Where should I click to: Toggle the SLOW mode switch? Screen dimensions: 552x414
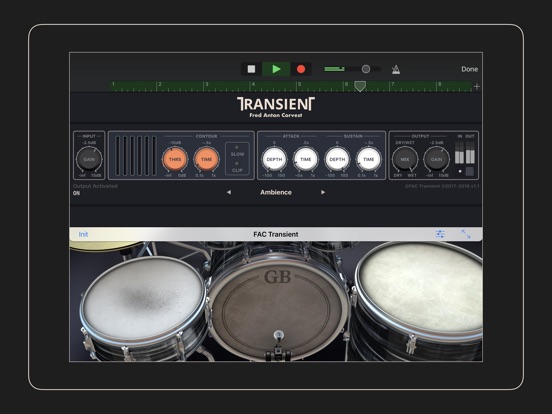click(x=237, y=151)
